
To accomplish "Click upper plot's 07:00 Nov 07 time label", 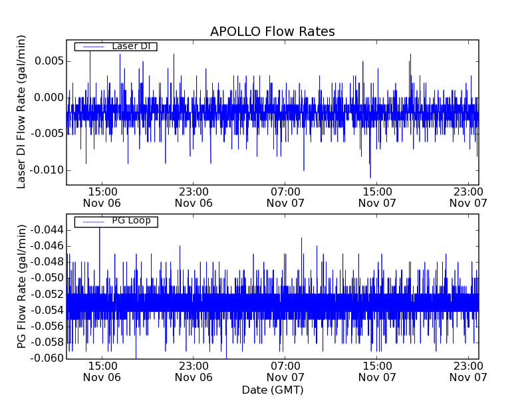I will (285, 197).
